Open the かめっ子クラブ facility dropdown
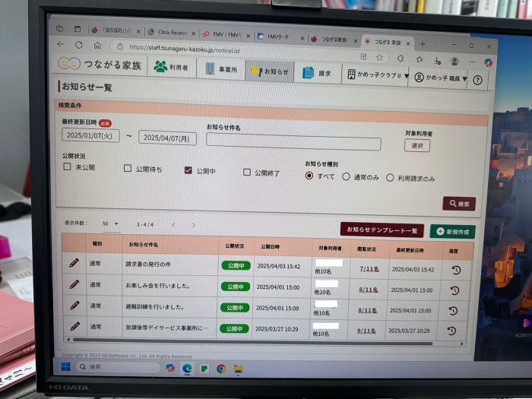 (375, 75)
